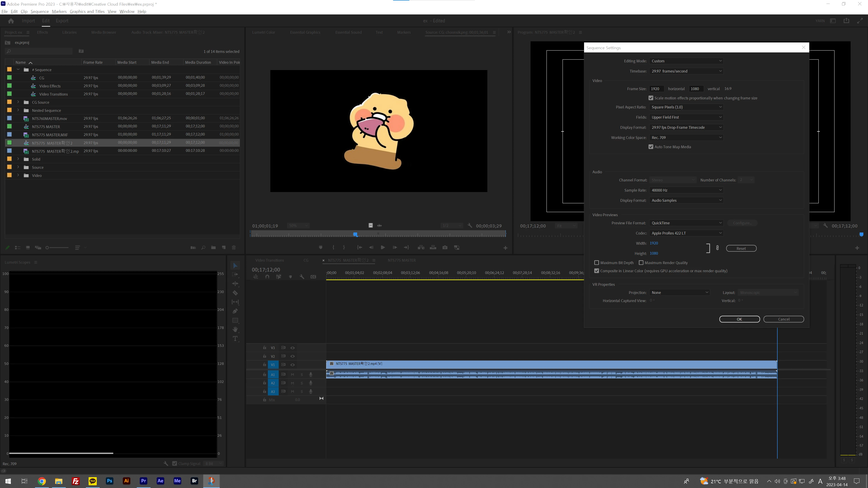Uncheck Auto Tone Map Media
This screenshot has width=868, height=488.
[x=651, y=147]
